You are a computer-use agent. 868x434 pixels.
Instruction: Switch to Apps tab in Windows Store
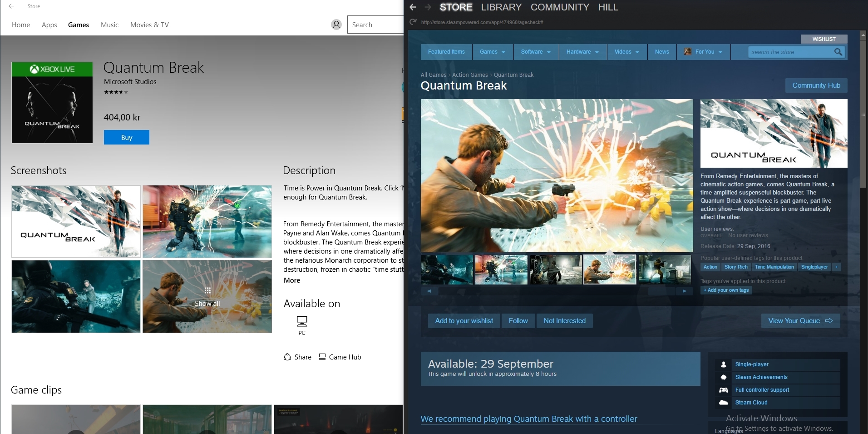[x=49, y=25]
